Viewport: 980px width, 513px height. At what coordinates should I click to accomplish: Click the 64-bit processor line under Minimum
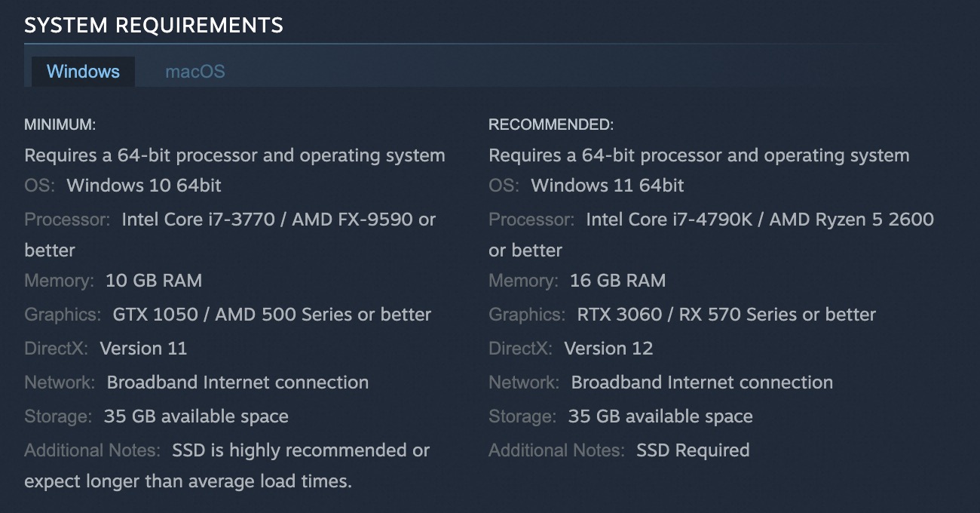point(234,155)
